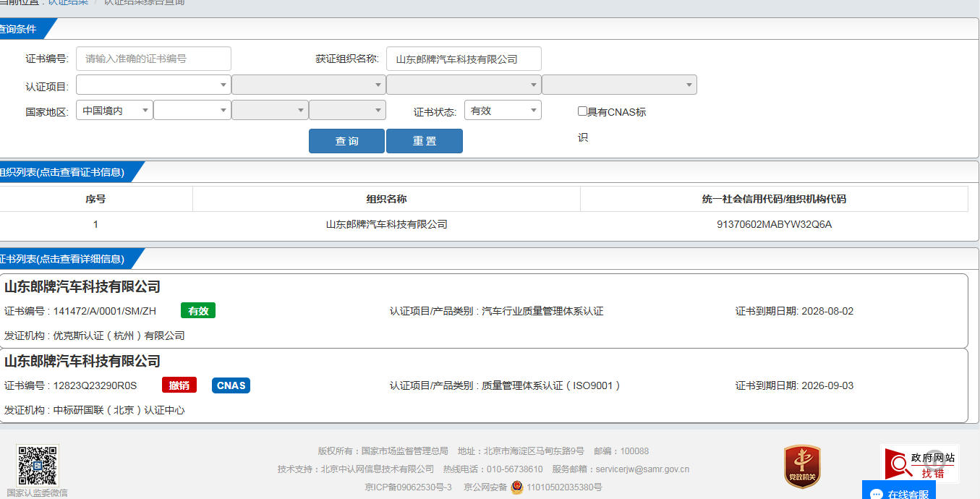Click expiry date 2028-08-02
This screenshot has height=499, width=980.
[827, 312]
